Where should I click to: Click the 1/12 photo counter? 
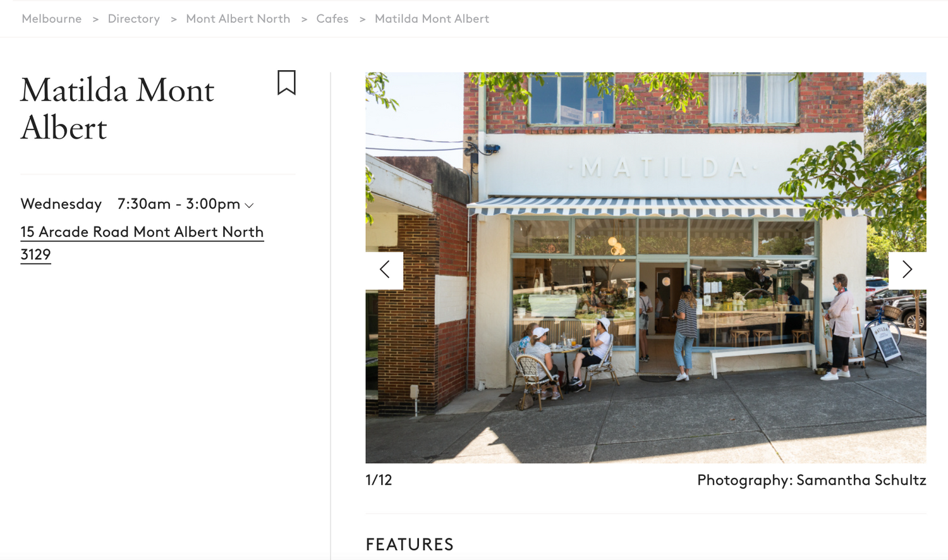(x=379, y=480)
